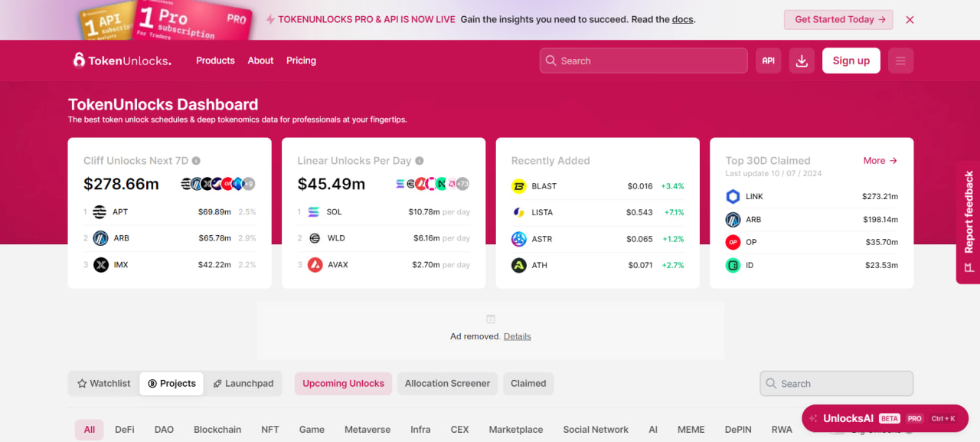
Task: Open the hamburger menu icon
Action: point(900,61)
